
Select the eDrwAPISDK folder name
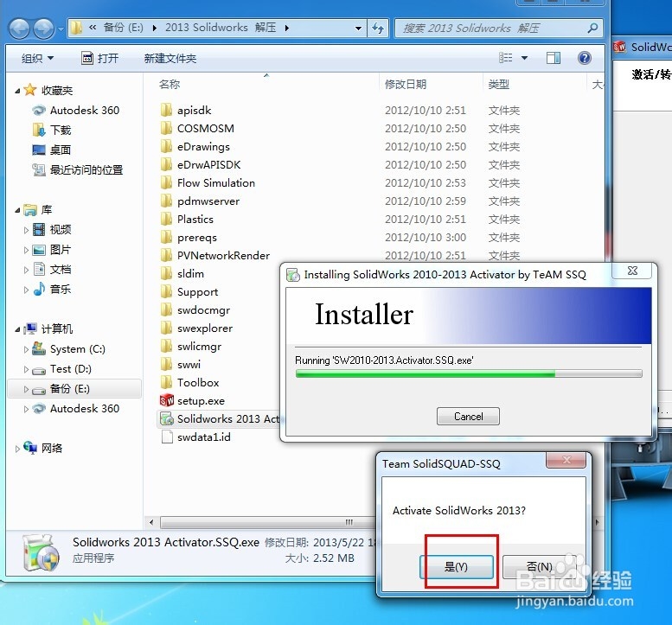tap(208, 164)
